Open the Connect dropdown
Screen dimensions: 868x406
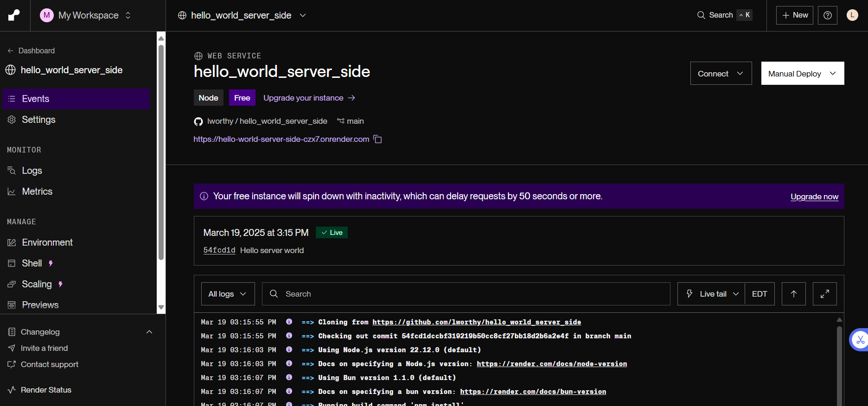[721, 74]
